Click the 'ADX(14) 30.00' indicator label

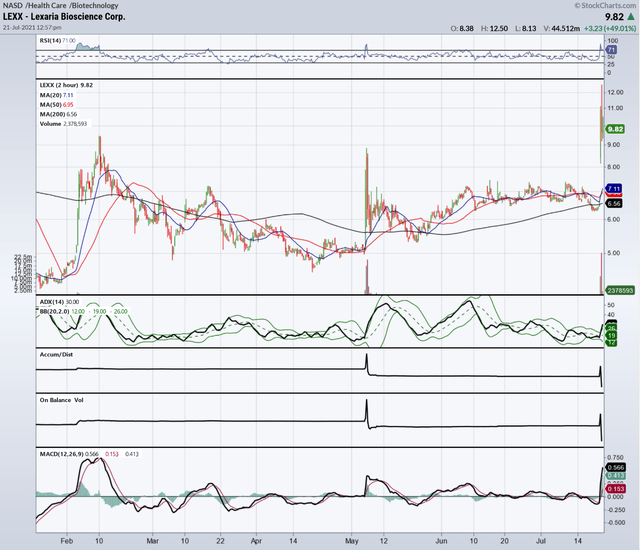[x=59, y=302]
